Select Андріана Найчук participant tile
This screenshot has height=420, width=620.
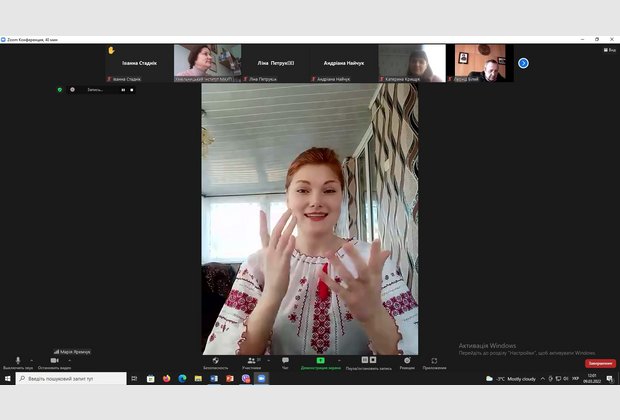pyautogui.click(x=343, y=63)
